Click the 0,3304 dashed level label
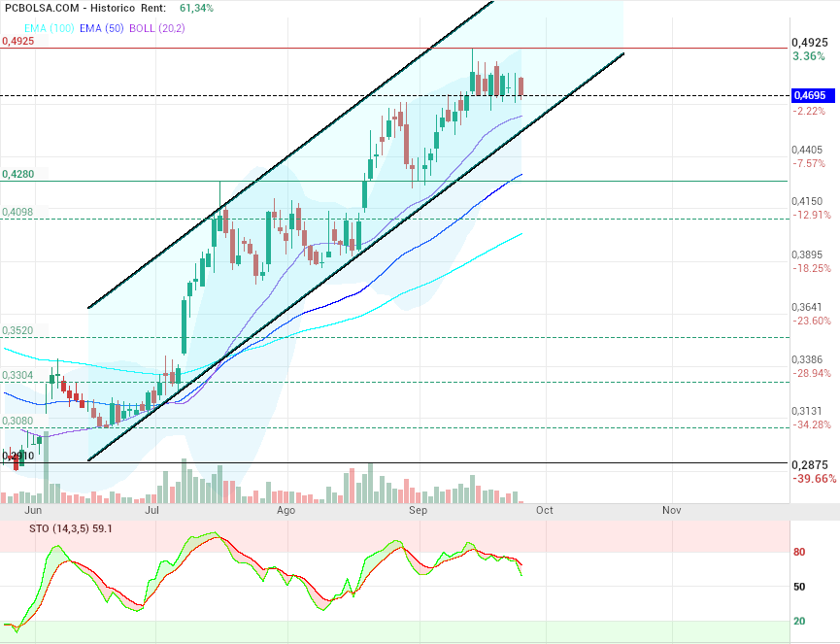 click(x=18, y=375)
